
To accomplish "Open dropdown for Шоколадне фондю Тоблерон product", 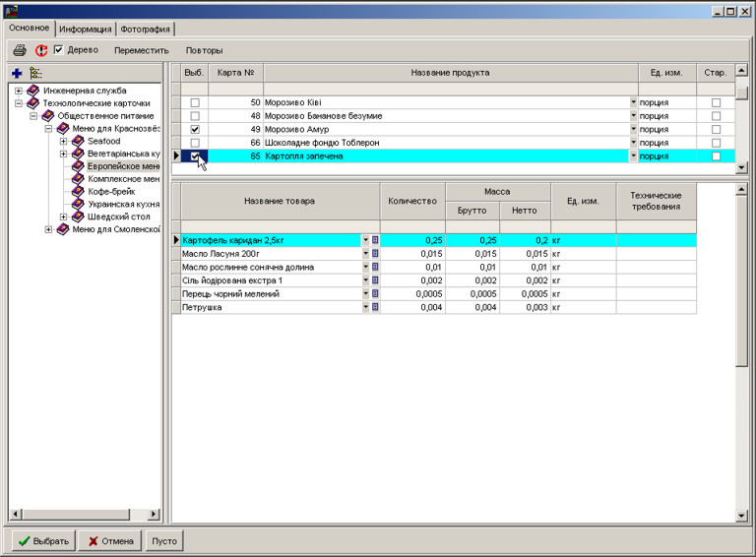I will pyautogui.click(x=633, y=143).
